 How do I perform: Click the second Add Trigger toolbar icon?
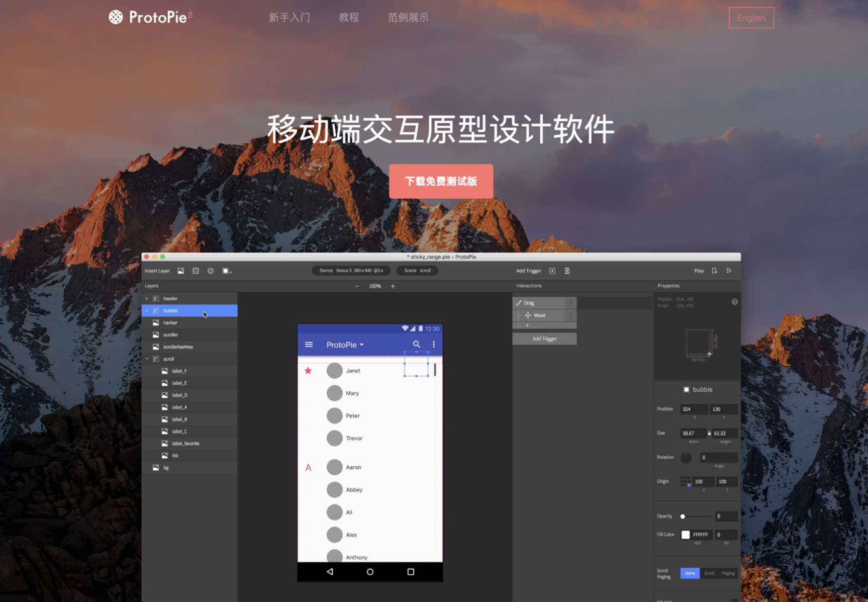[x=567, y=271]
